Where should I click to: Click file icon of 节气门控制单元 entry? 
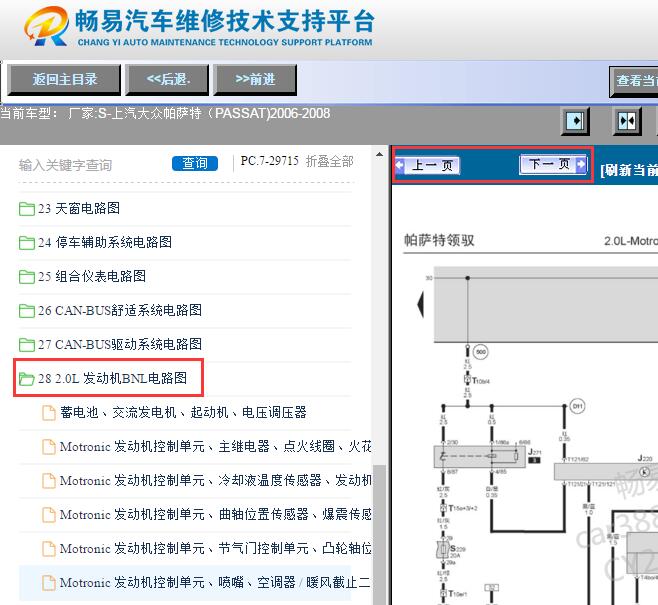[49, 548]
